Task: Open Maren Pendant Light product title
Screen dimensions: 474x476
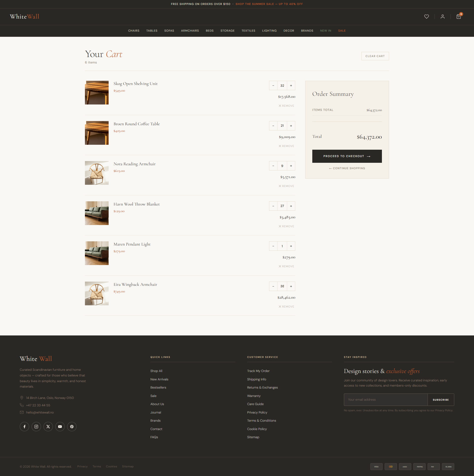Action: (132, 244)
